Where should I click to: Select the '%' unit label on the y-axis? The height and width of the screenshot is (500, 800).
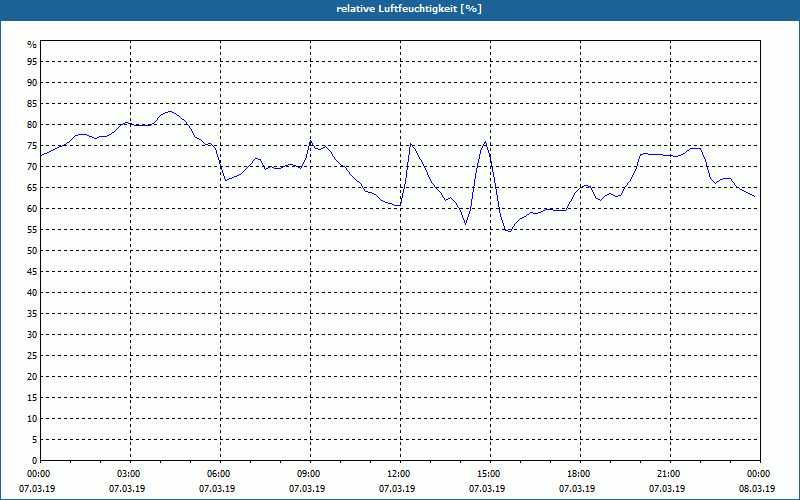(32, 44)
